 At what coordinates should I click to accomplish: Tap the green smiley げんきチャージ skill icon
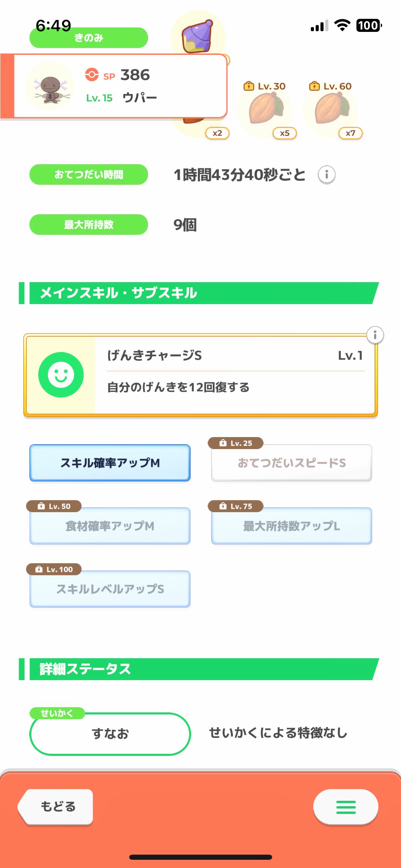61,375
